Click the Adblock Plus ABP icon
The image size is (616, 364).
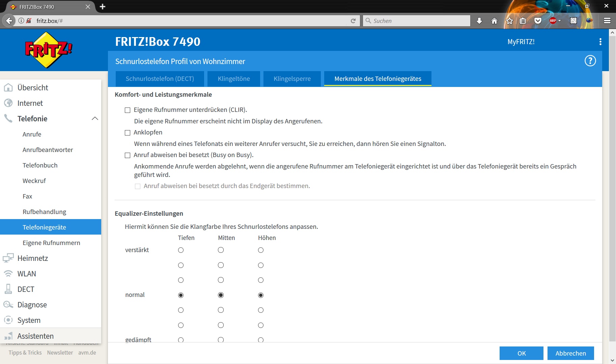[553, 21]
